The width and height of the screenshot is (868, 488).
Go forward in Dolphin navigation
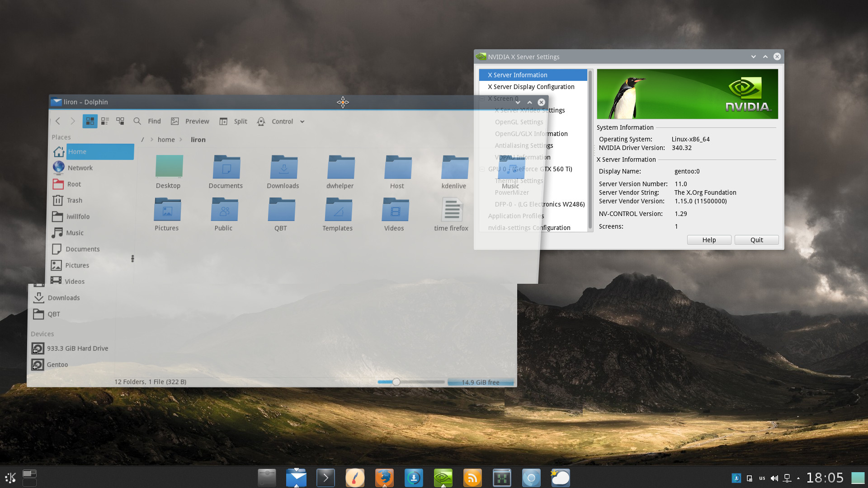click(x=72, y=121)
